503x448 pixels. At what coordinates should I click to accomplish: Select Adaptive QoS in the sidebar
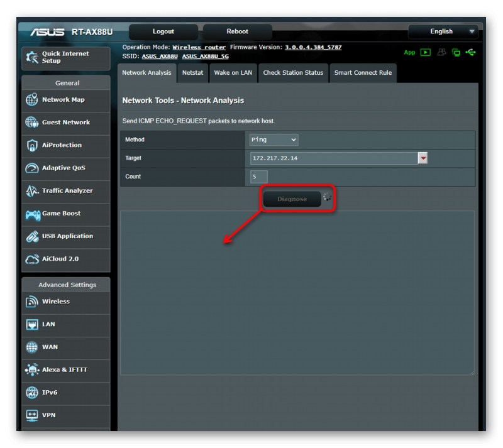pyautogui.click(x=66, y=168)
